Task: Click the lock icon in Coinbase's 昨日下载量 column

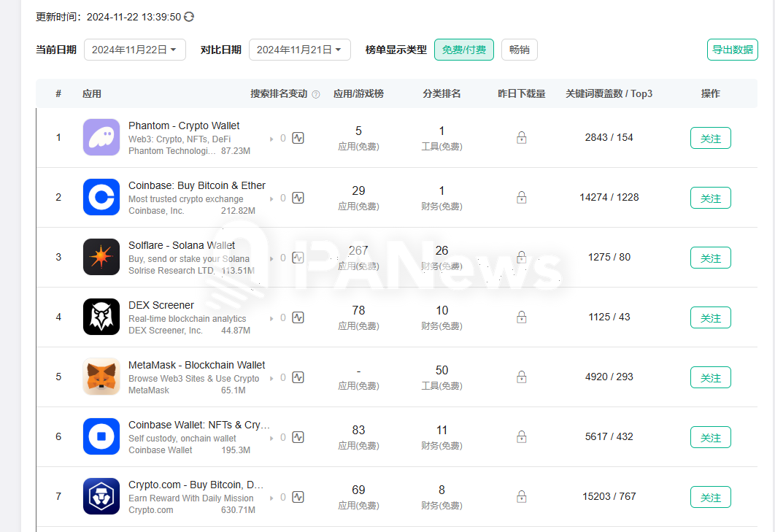Action: tap(521, 197)
